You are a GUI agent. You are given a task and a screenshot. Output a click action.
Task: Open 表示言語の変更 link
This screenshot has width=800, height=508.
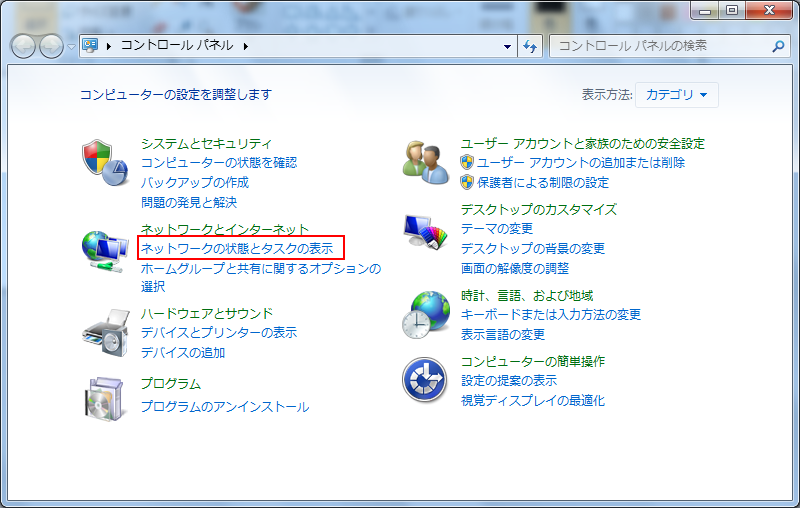503,335
